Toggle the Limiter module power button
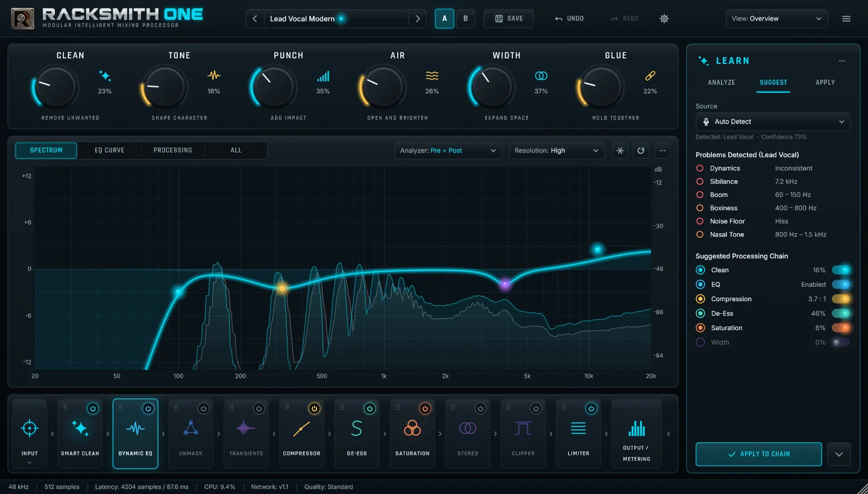 click(x=592, y=408)
